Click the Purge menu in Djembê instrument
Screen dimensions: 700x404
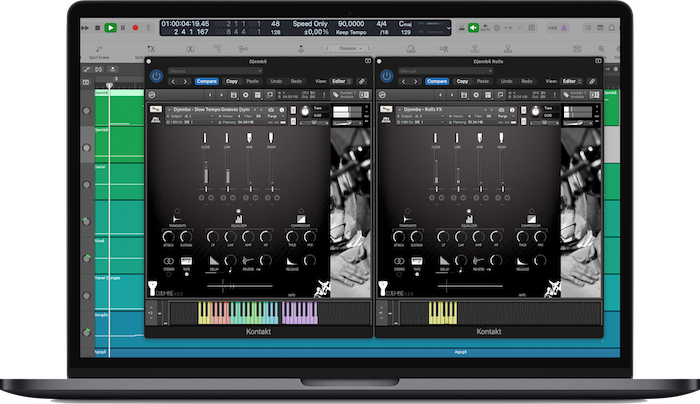tap(276, 116)
